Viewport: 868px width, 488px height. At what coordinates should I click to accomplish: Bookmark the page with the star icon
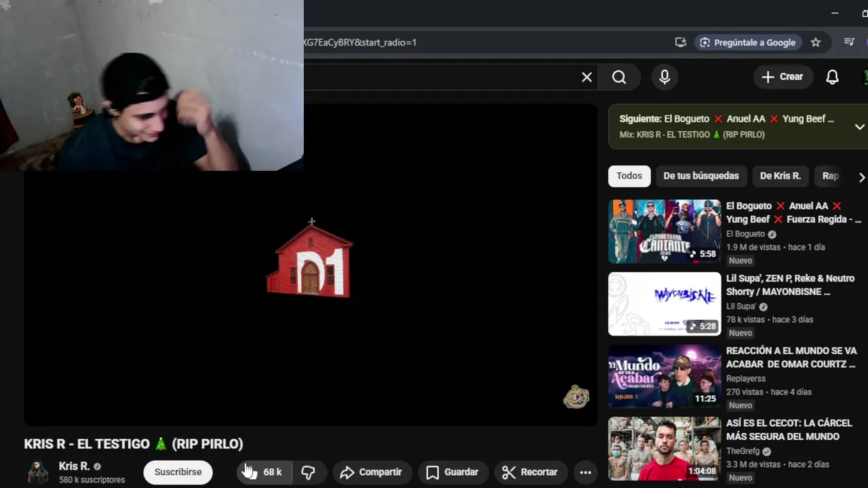click(816, 42)
